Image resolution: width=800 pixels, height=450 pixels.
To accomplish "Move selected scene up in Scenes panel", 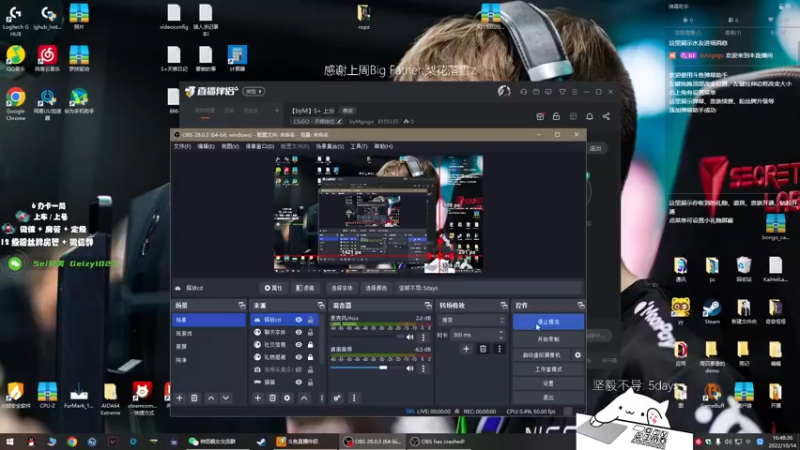I will 211,398.
